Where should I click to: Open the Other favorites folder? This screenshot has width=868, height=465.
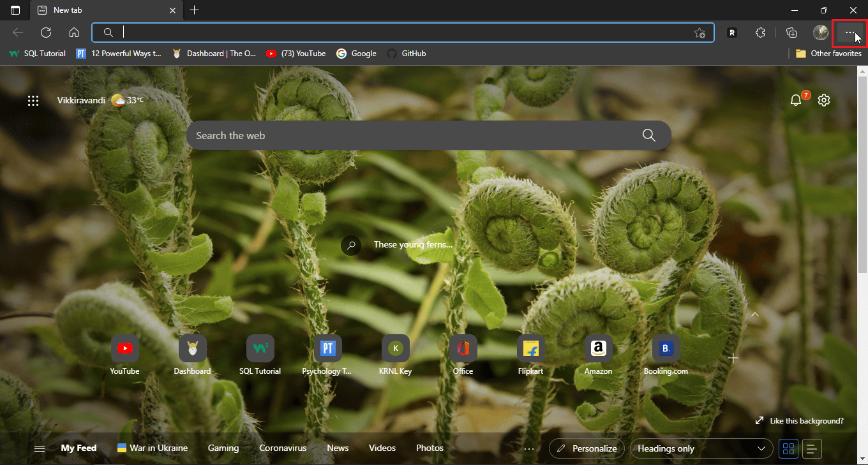click(x=828, y=54)
